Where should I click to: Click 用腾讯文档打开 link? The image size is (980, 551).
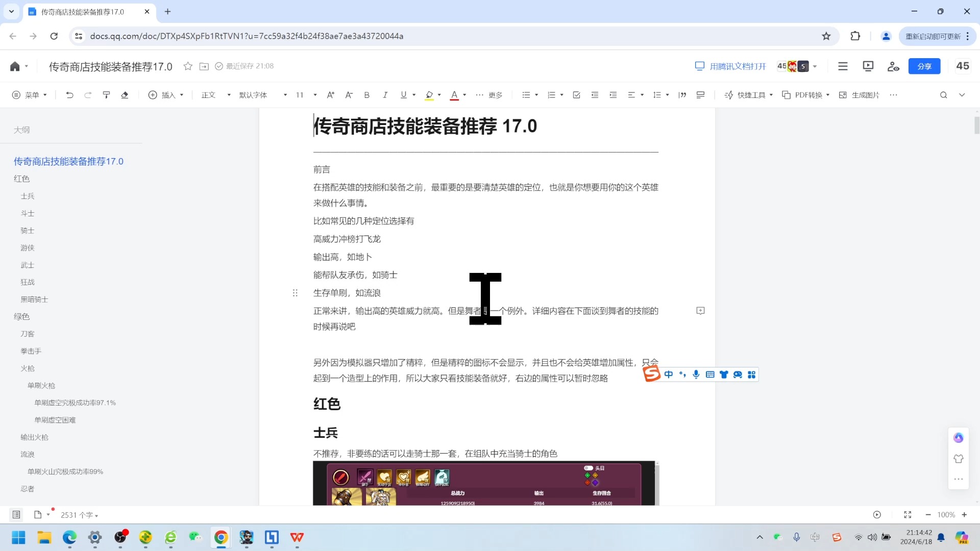pos(730,66)
